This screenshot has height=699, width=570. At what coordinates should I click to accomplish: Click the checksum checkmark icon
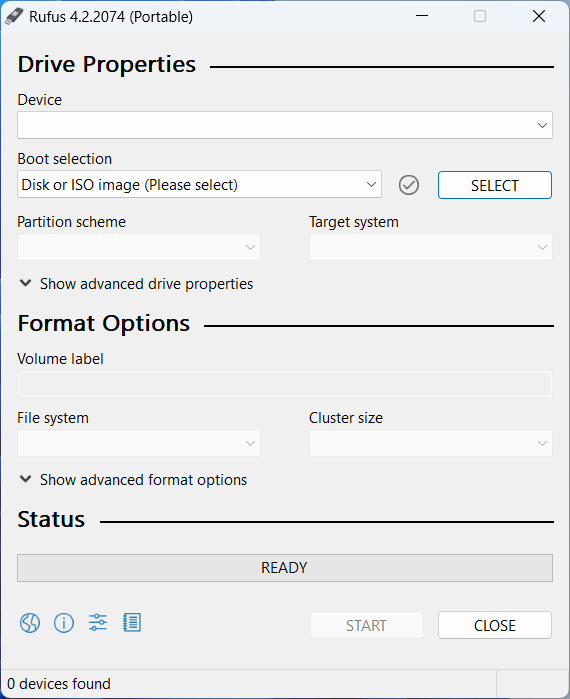[x=409, y=185]
